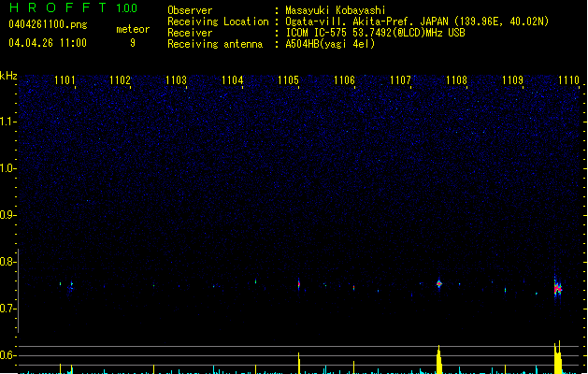Image resolution: width=588 pixels, height=374 pixels.
Task: Select the file name 0404261100.png
Action: click(48, 25)
